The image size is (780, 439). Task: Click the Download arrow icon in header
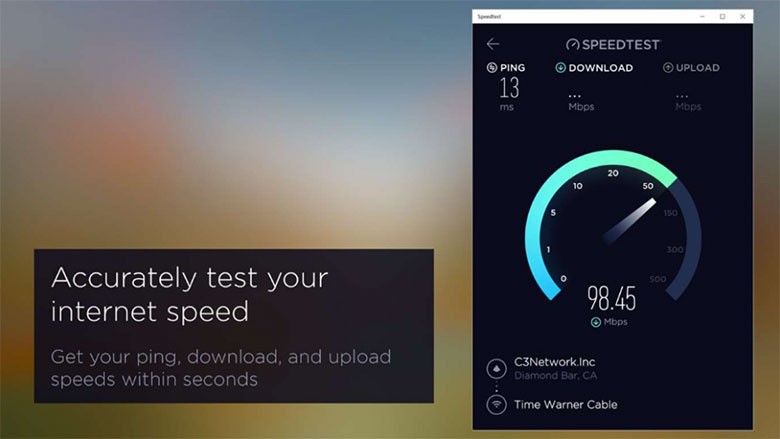[560, 68]
